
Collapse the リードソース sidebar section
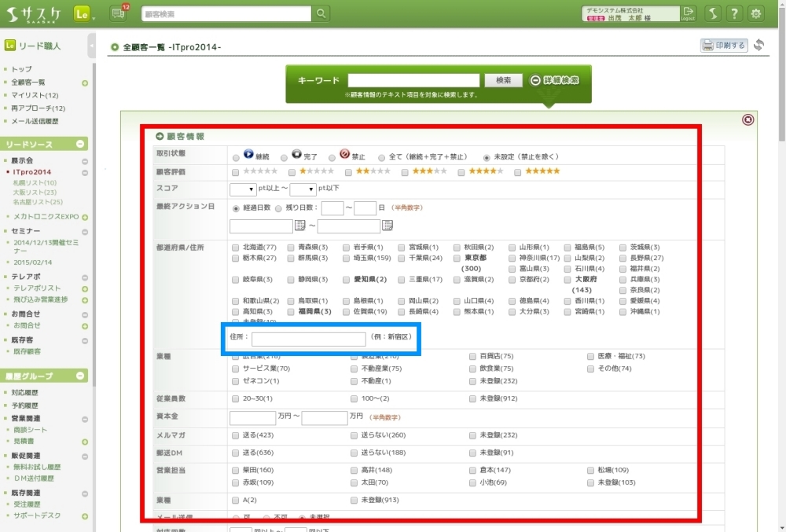coord(79,145)
